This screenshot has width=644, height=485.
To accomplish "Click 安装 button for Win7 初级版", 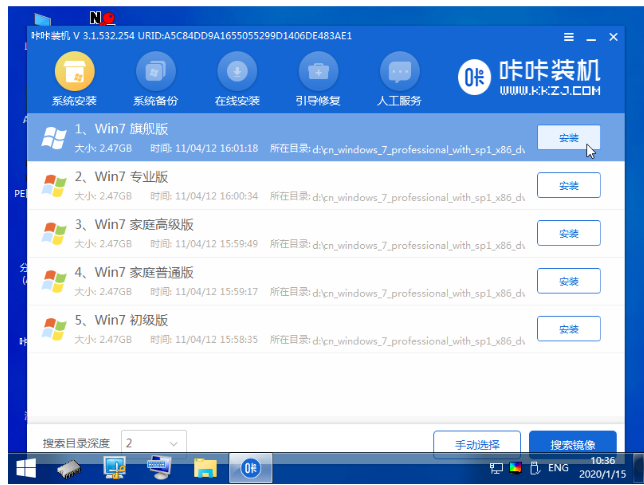I will click(x=568, y=329).
